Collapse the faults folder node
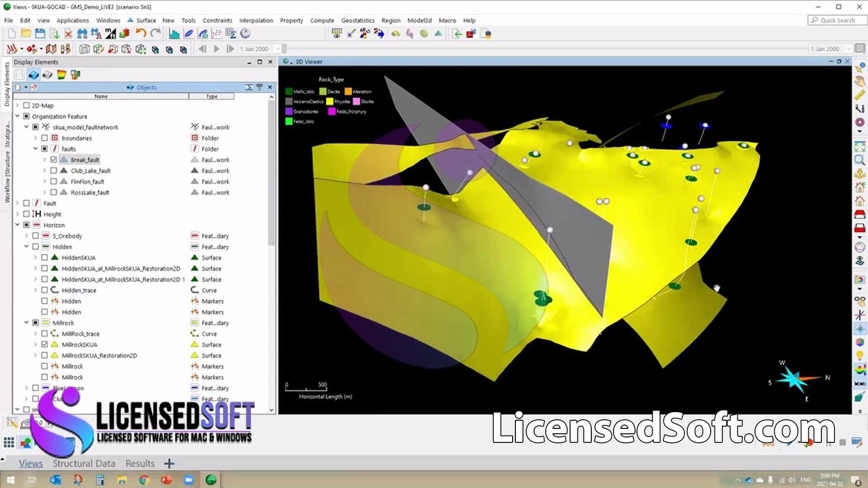 pyautogui.click(x=36, y=149)
